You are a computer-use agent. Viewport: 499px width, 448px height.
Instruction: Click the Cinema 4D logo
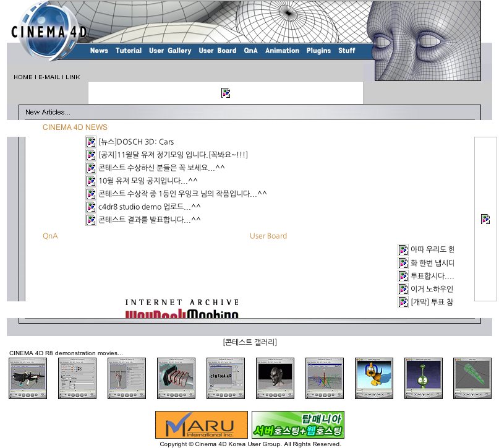(48, 32)
